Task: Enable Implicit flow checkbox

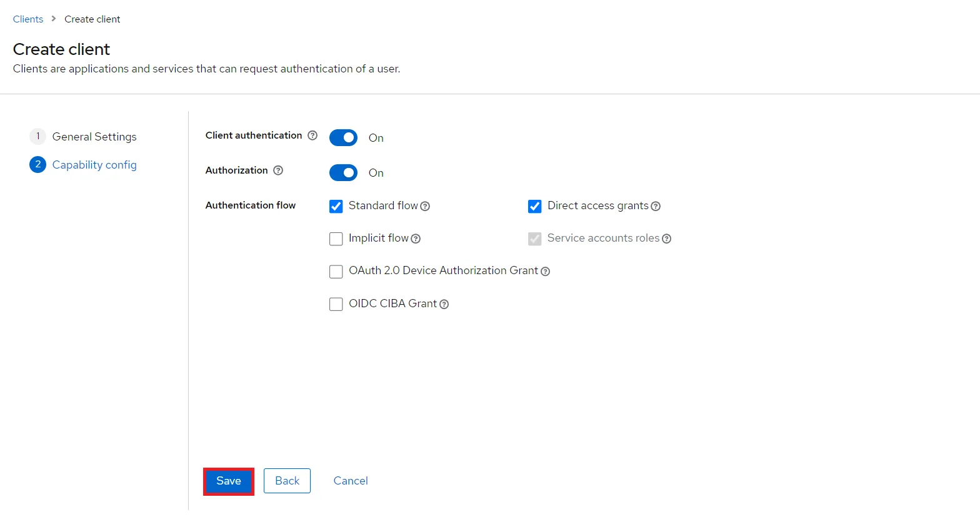Action: [x=336, y=239]
